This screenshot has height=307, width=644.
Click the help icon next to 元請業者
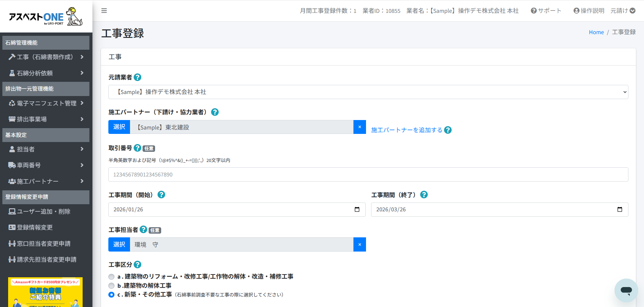(x=137, y=77)
